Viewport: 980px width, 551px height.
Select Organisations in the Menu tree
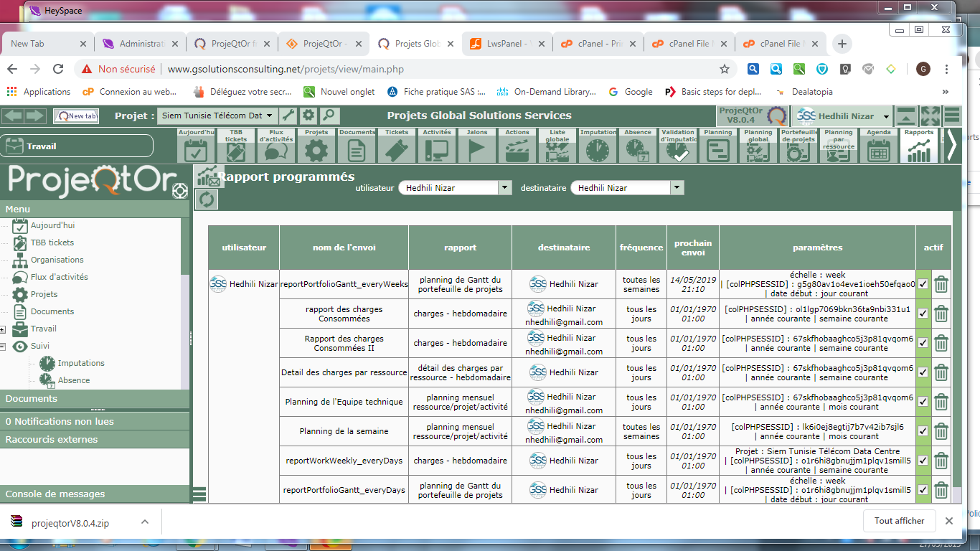tap(57, 260)
